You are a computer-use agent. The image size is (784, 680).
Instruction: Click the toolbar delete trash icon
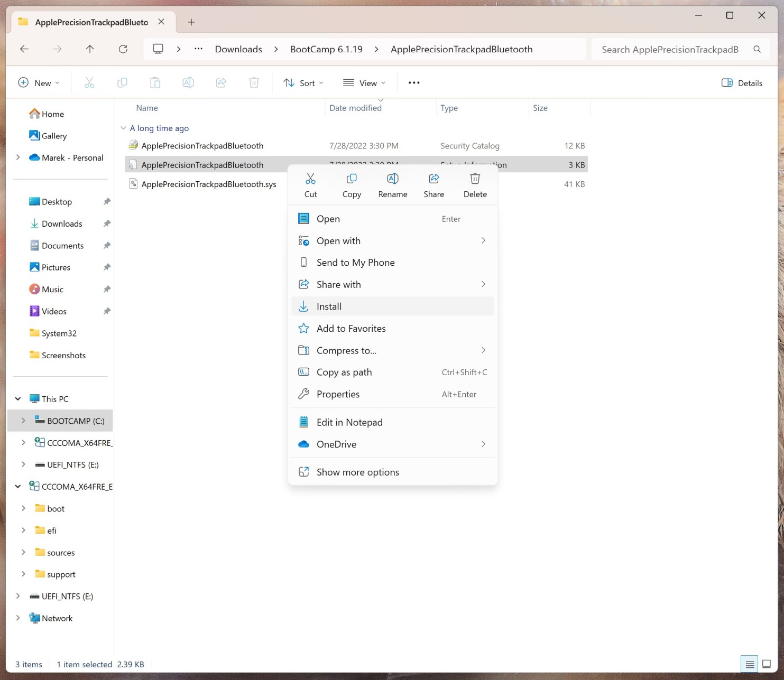pos(254,83)
